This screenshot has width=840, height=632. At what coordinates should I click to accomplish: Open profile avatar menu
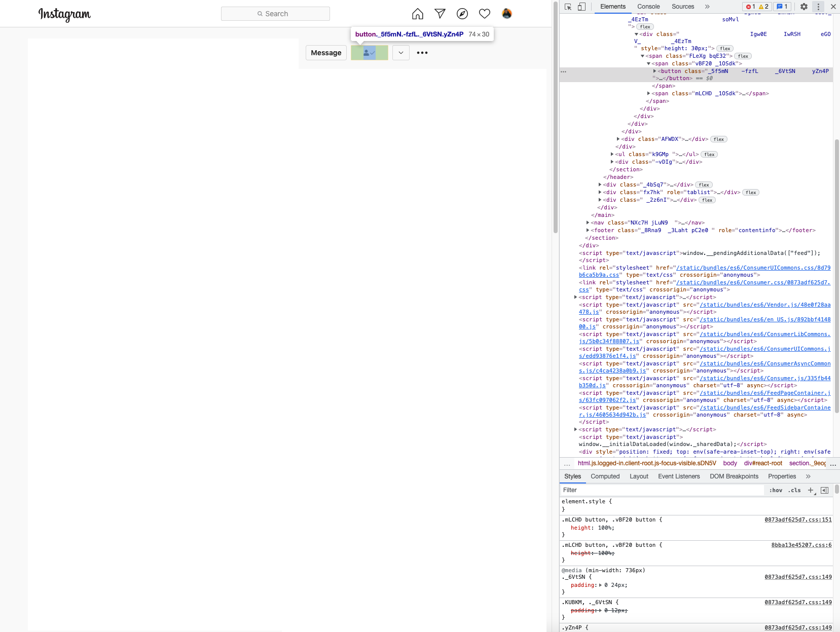(507, 14)
